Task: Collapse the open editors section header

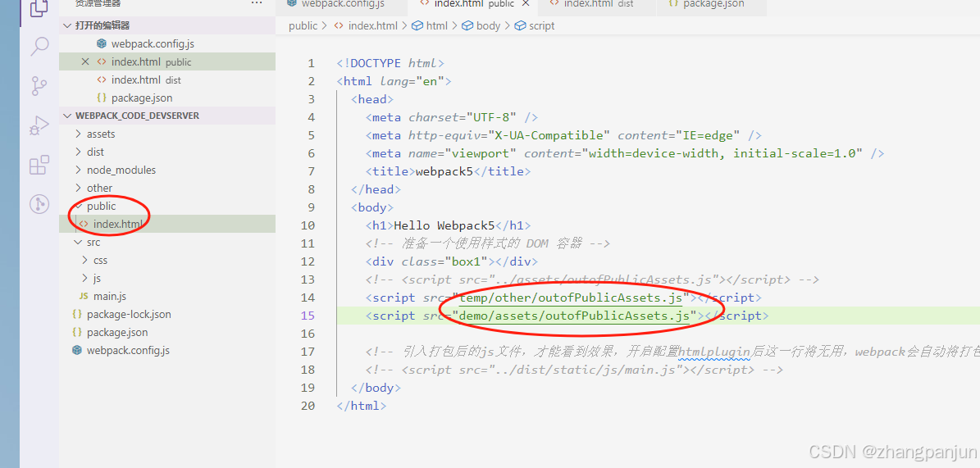Action: 166,25
